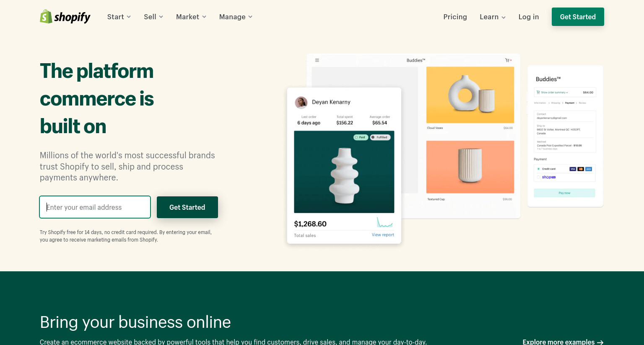Click the total sales sparkline chart
This screenshot has height=345, width=644.
[x=384, y=222]
